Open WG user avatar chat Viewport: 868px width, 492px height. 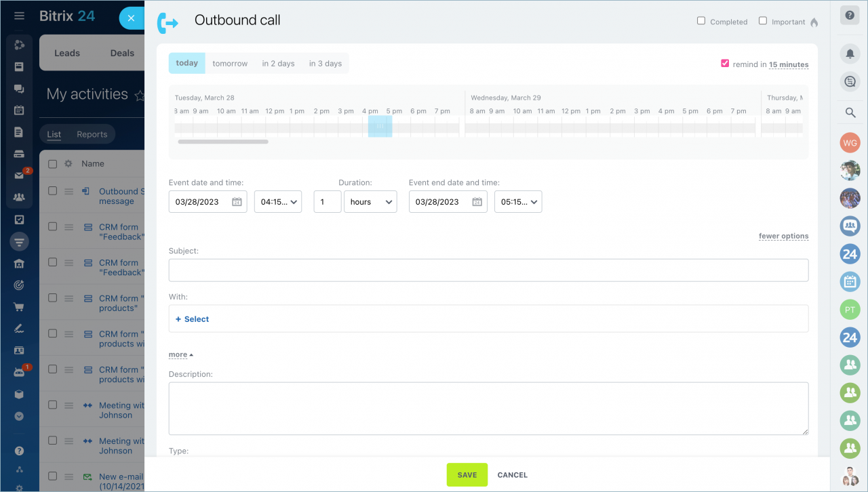[x=850, y=143]
